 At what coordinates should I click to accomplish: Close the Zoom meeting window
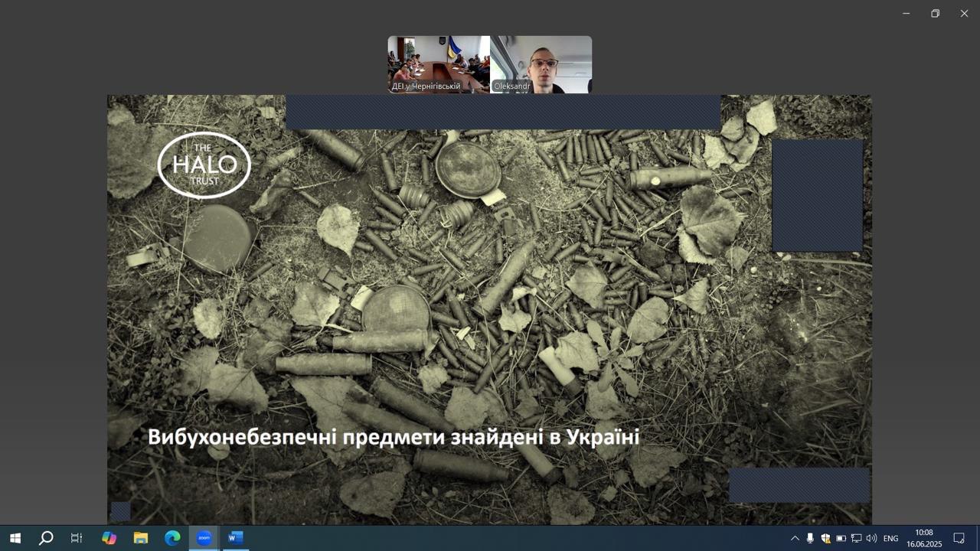tap(964, 13)
